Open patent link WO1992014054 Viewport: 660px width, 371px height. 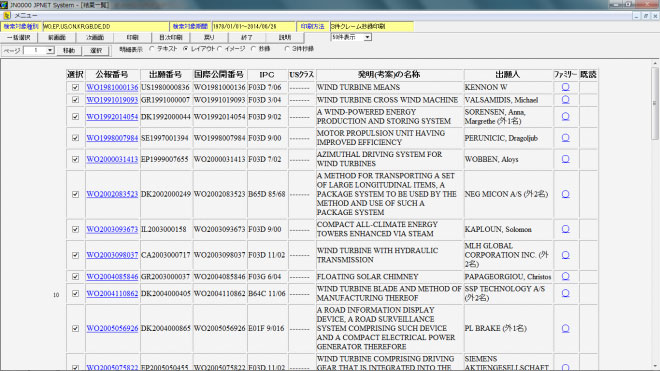click(x=112, y=117)
